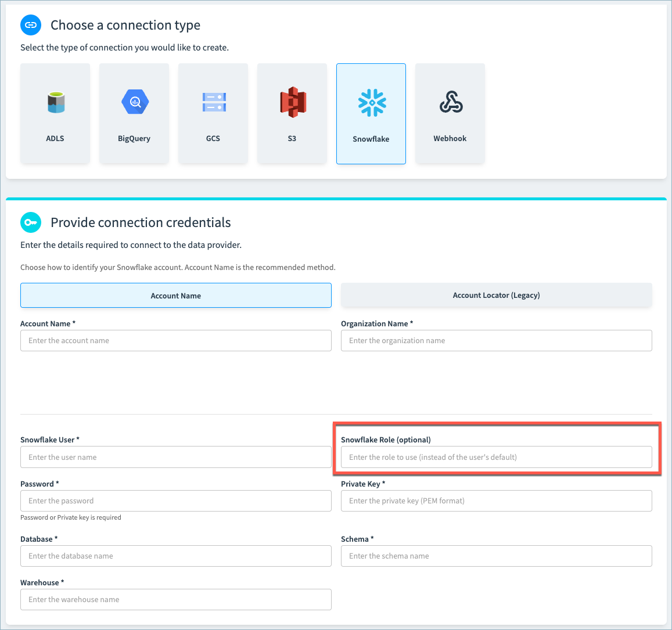672x630 pixels.
Task: Focus the Warehouse name field
Action: coord(176,600)
